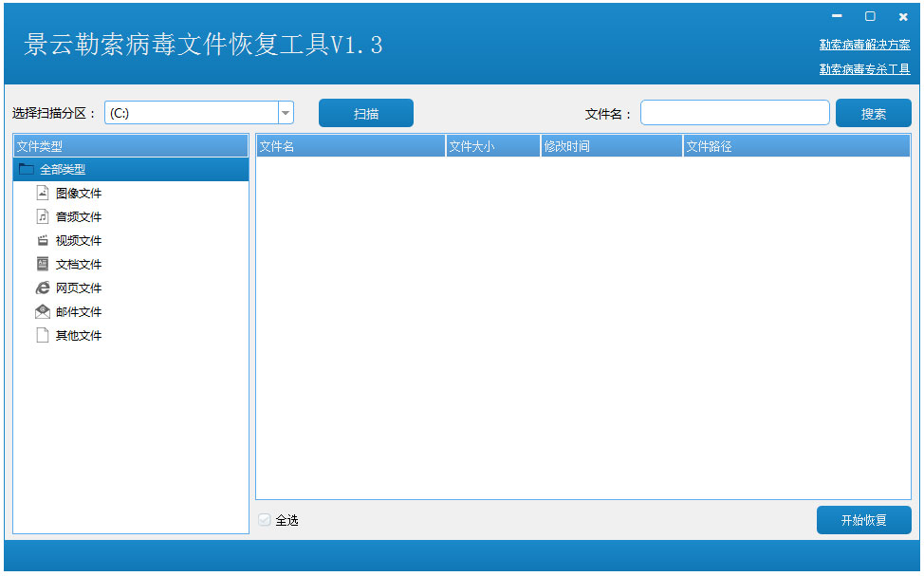Viewport: 924px width, 576px height.
Task: Enable the 全选 select-all checkbox
Action: click(x=264, y=518)
